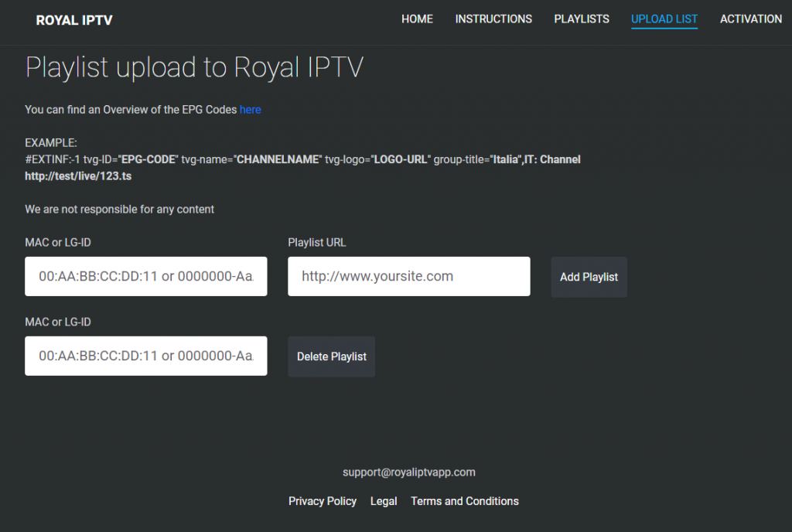
Task: Navigate to the ACTIVATION page
Action: click(x=751, y=19)
